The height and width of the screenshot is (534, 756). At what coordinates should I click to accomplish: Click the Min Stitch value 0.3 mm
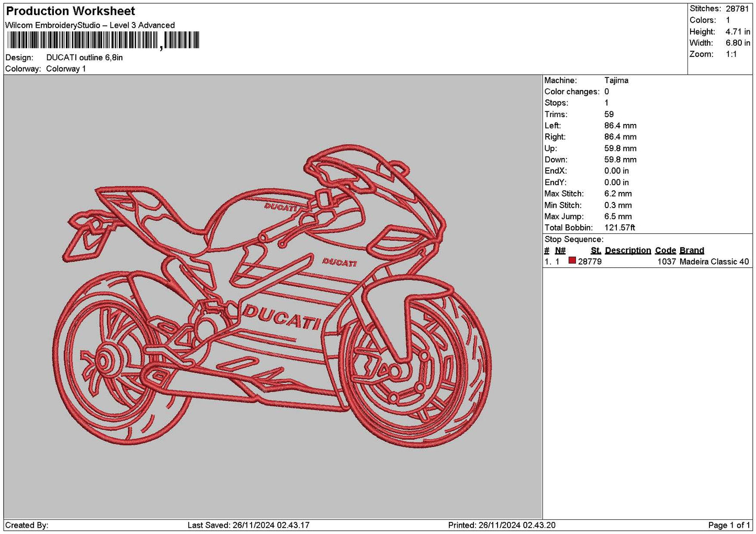618,206
